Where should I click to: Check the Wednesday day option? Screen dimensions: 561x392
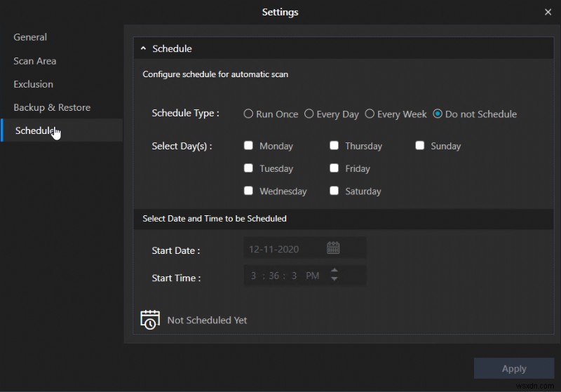coord(248,191)
